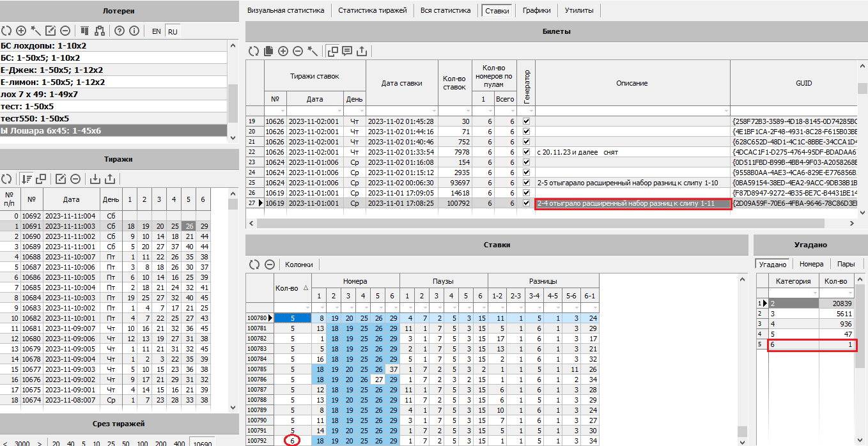Image resolution: width=868 pixels, height=446 pixels.
Task: Add a new lottery in Лотереи panel
Action: [x=21, y=31]
